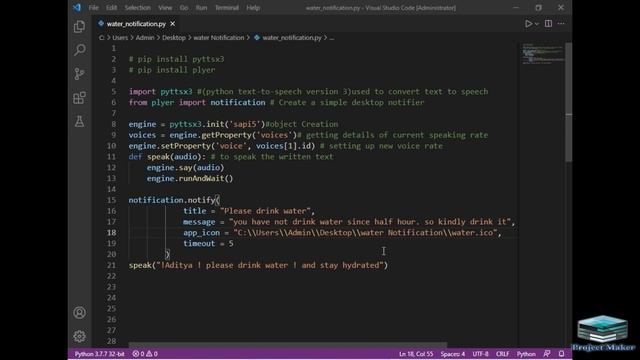Open the Go menu
640x360 pixels.
(184, 7)
